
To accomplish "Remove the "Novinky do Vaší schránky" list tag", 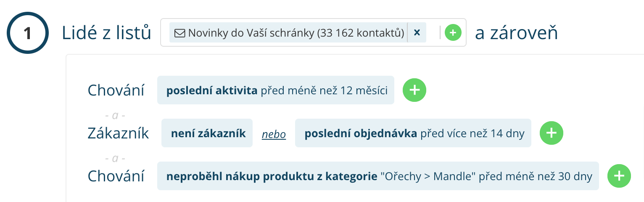I will 417,33.
